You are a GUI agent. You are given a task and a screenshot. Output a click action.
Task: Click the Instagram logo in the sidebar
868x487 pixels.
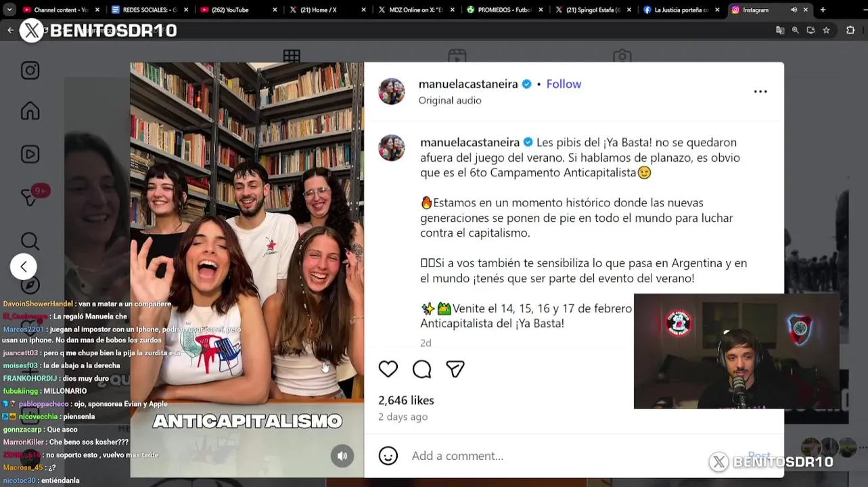click(x=30, y=70)
